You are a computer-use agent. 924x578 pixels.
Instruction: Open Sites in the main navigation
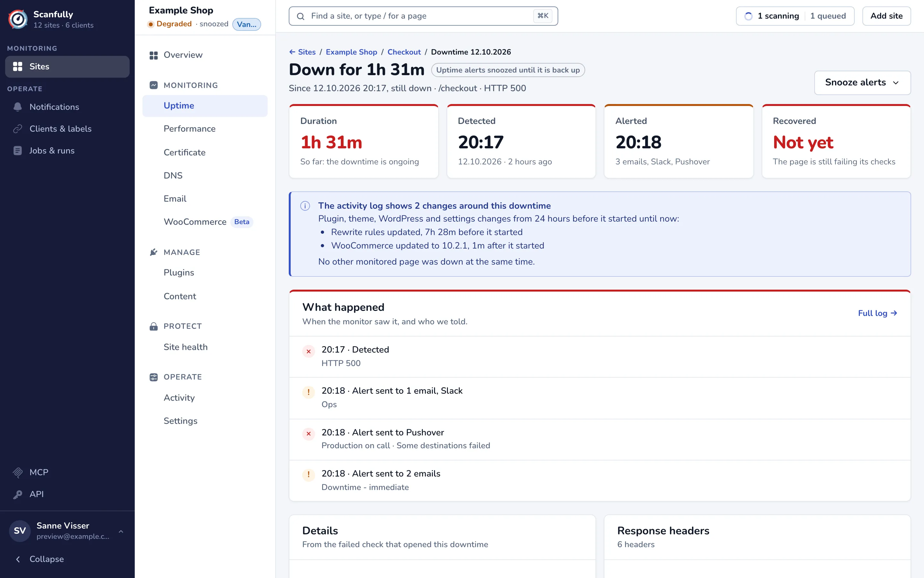point(67,66)
